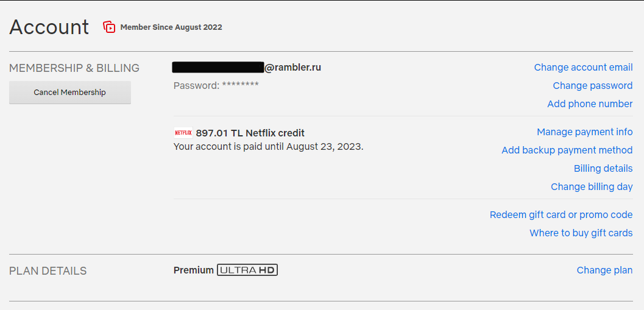The image size is (644, 310).
Task: Redeem gift card or promo code
Action: (x=561, y=215)
